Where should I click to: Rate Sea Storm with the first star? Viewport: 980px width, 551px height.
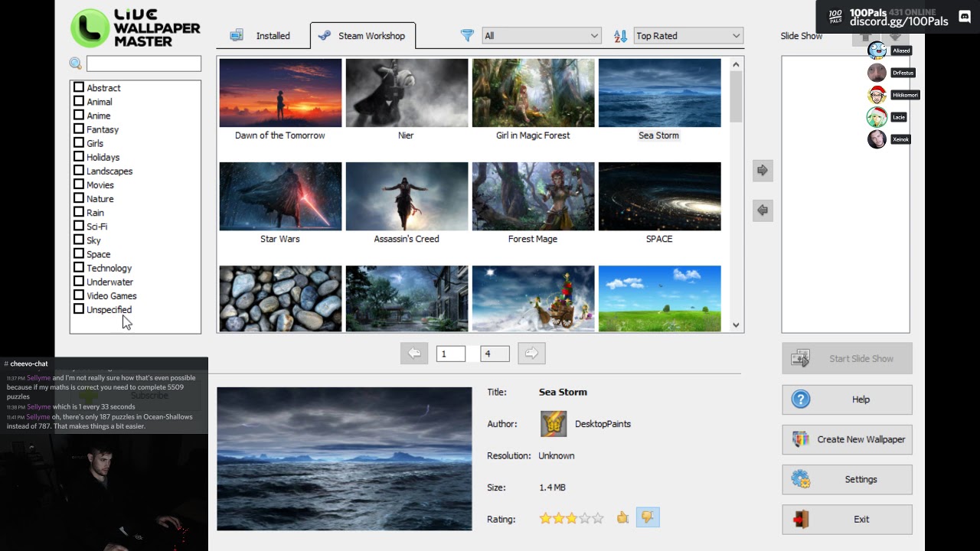pyautogui.click(x=545, y=519)
